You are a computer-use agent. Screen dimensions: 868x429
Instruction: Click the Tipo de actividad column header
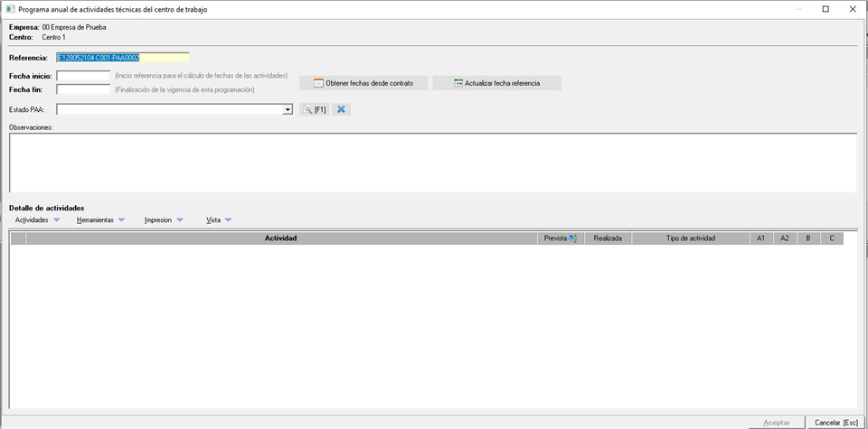click(x=690, y=238)
